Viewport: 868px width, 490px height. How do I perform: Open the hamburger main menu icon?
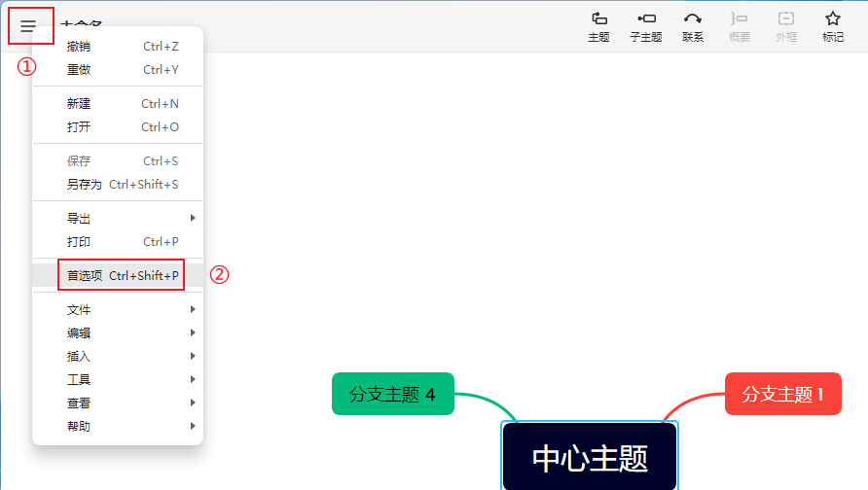(x=28, y=26)
